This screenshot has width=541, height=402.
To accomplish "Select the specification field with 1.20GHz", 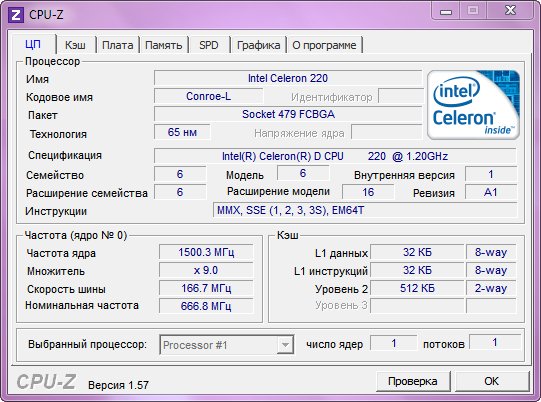I will [335, 156].
